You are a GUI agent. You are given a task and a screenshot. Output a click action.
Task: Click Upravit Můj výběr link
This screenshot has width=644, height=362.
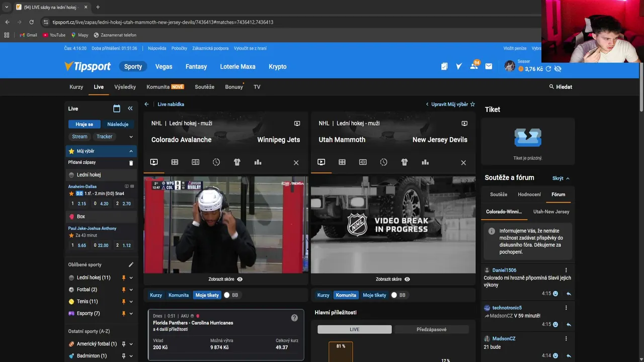(x=450, y=104)
